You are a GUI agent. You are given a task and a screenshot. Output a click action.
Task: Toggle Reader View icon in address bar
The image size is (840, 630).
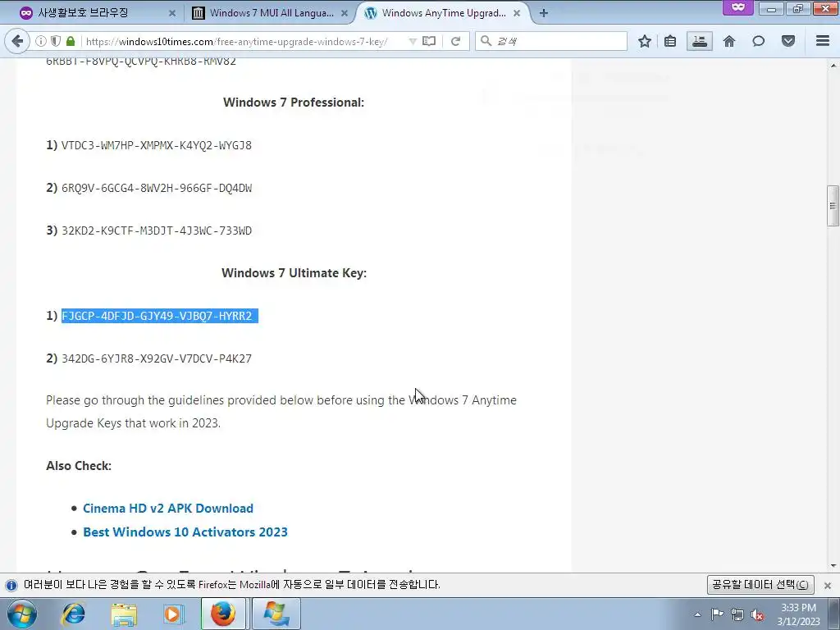coord(429,41)
